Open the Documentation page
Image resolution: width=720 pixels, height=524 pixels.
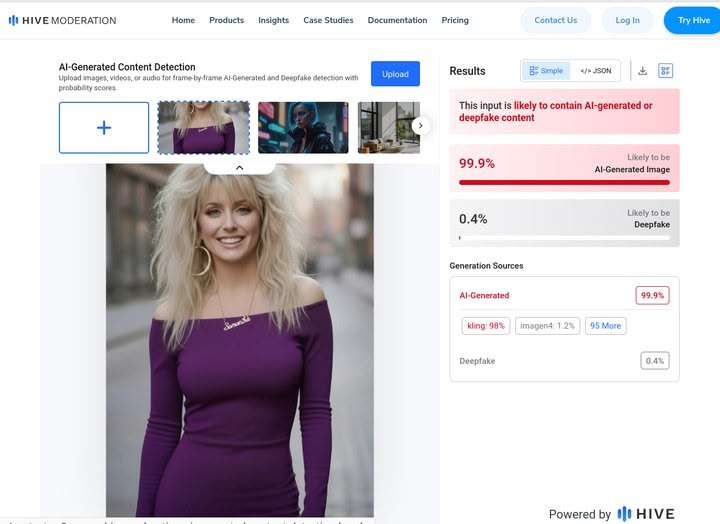397,20
